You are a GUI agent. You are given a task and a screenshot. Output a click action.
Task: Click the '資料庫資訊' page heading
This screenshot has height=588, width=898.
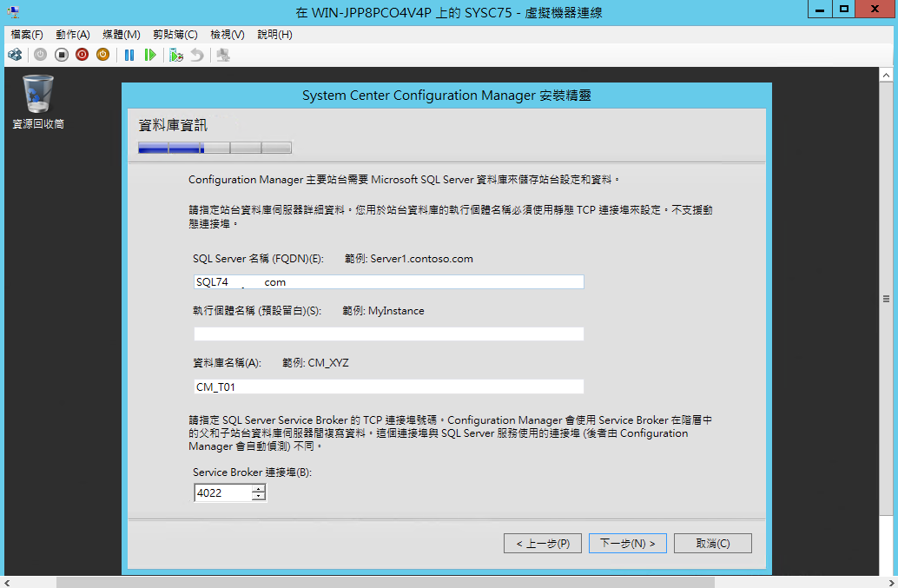click(x=173, y=125)
